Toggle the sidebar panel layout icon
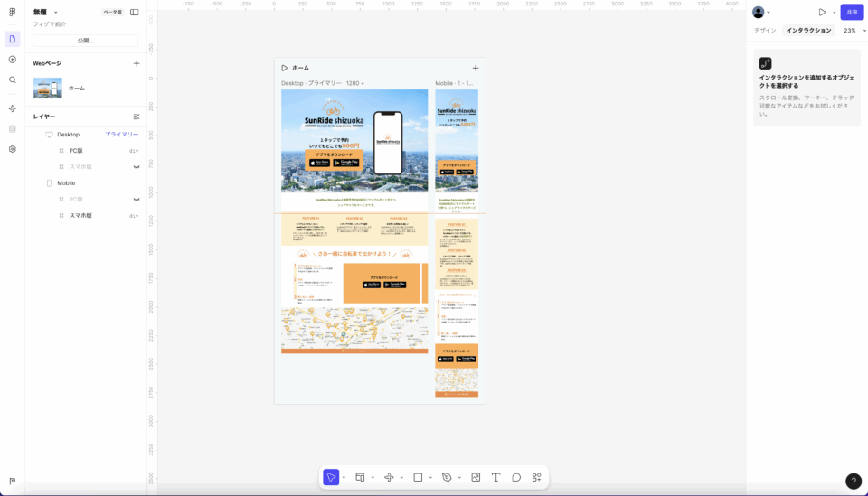 [x=135, y=13]
